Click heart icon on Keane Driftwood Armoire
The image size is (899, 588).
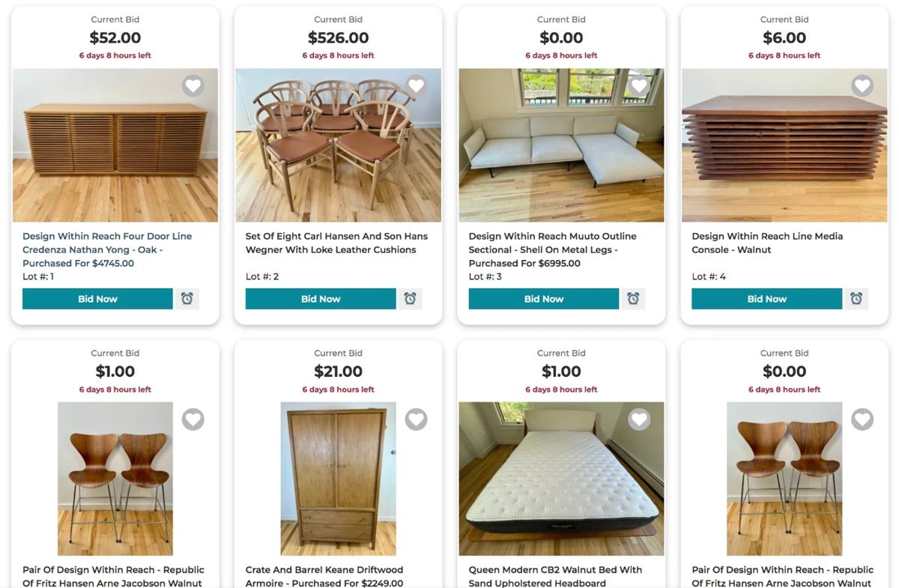(417, 419)
